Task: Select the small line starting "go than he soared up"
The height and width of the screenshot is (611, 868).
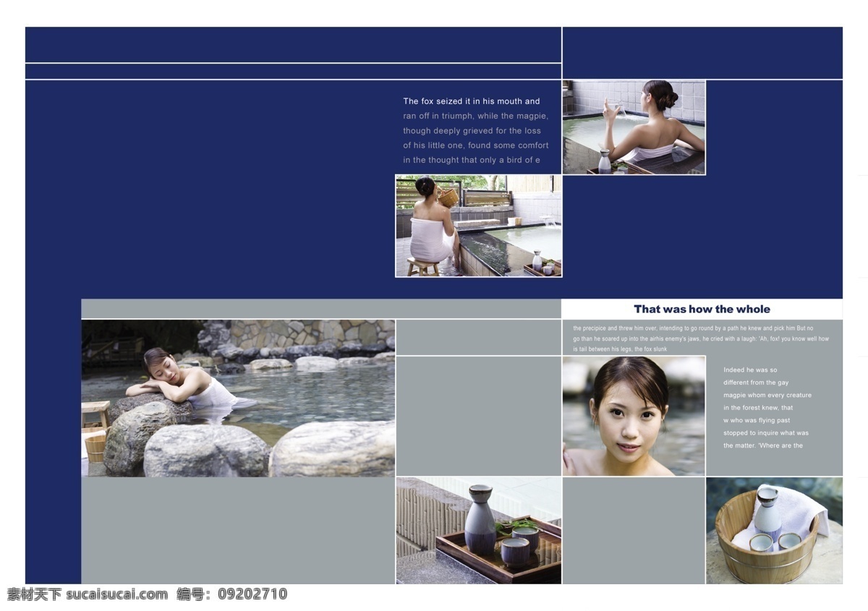Action: (x=701, y=338)
